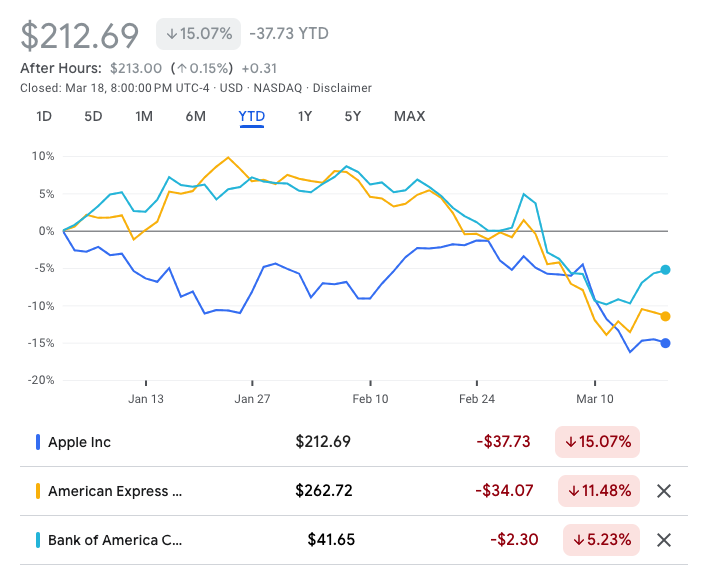Remove Bank of America from comparison
This screenshot has width=707, height=579.
coord(662,540)
